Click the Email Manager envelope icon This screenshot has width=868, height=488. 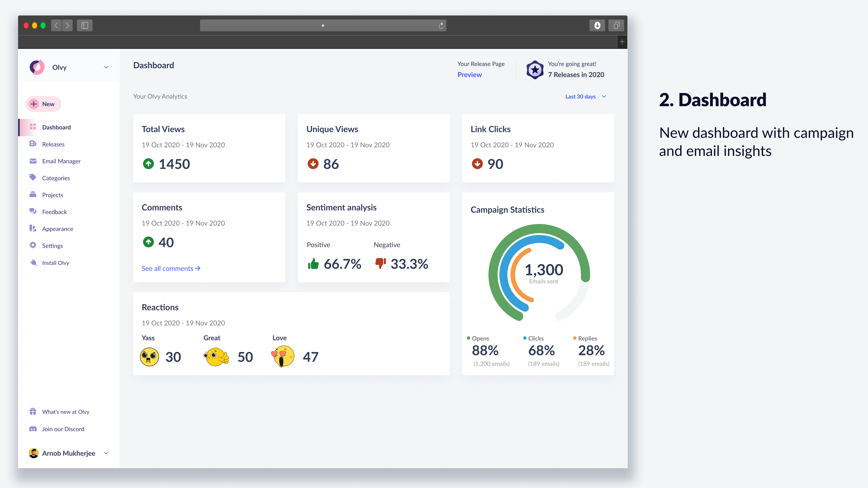coord(33,161)
